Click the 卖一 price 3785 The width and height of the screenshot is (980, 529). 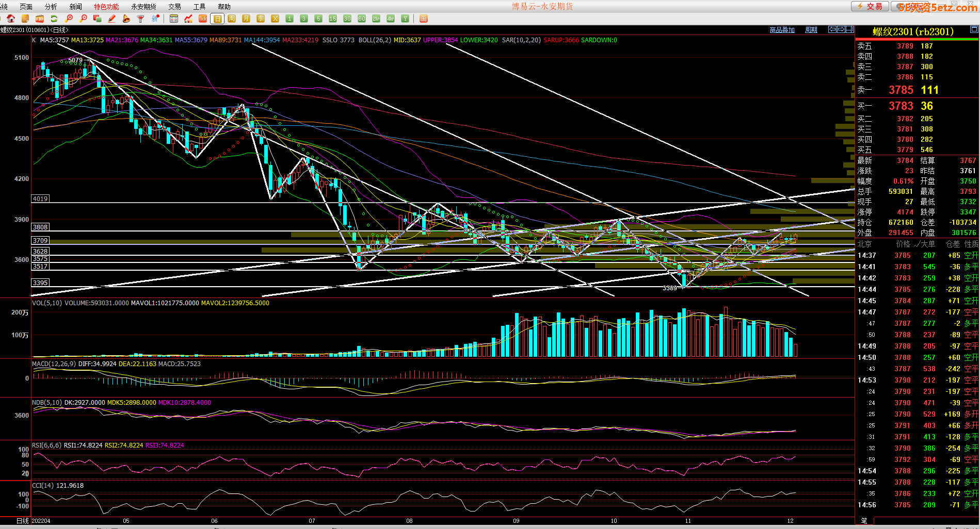901,90
